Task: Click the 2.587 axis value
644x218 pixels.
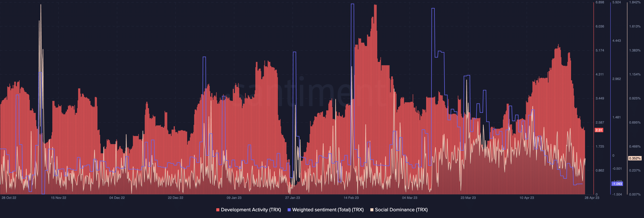Action: coord(600,123)
